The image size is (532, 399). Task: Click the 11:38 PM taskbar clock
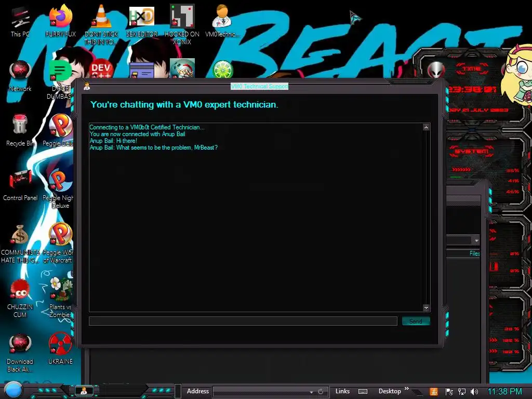[x=505, y=392]
